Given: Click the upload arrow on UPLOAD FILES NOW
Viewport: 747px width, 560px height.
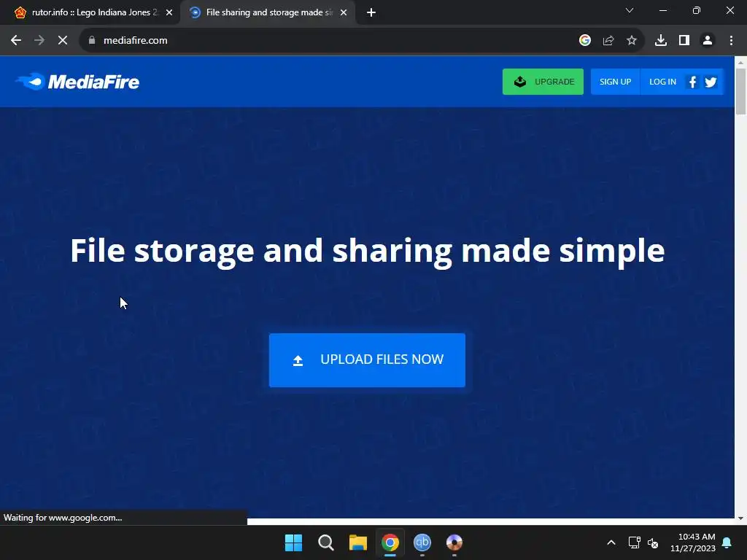Looking at the screenshot, I should 298,360.
